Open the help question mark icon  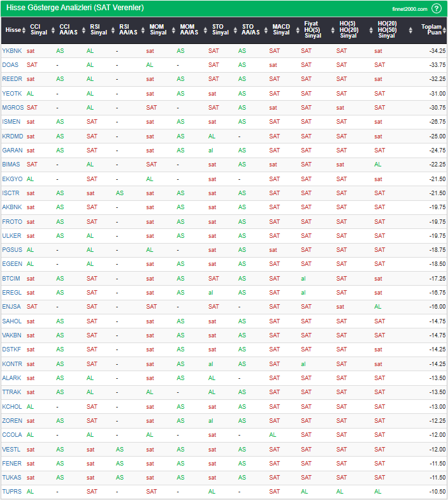[x=436, y=8]
